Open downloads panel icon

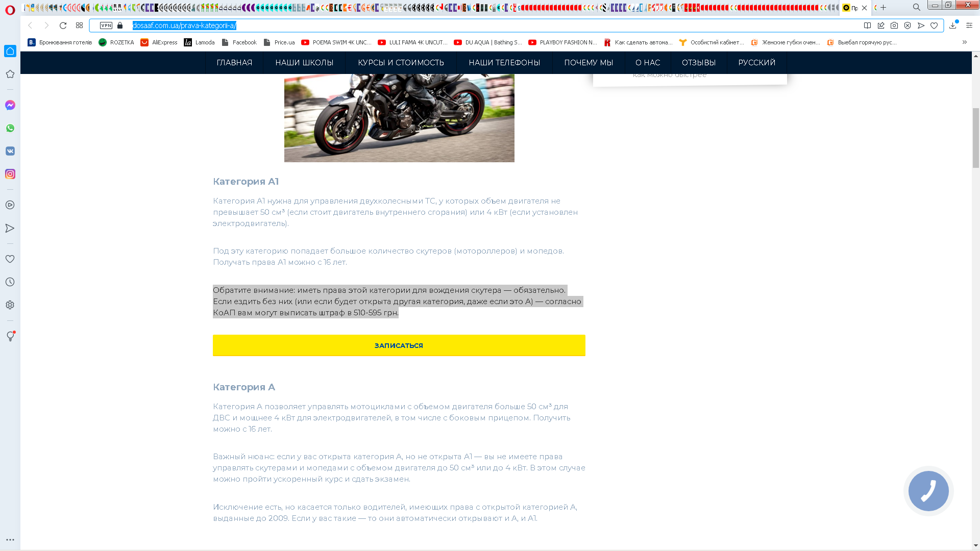953,26
